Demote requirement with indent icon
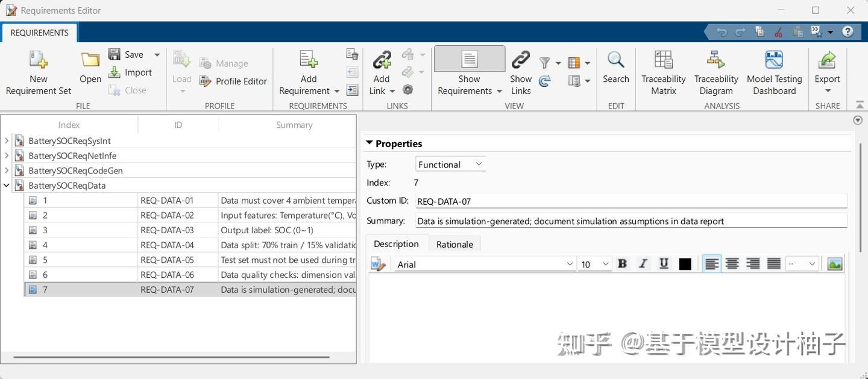This screenshot has height=379, width=868. click(x=353, y=90)
